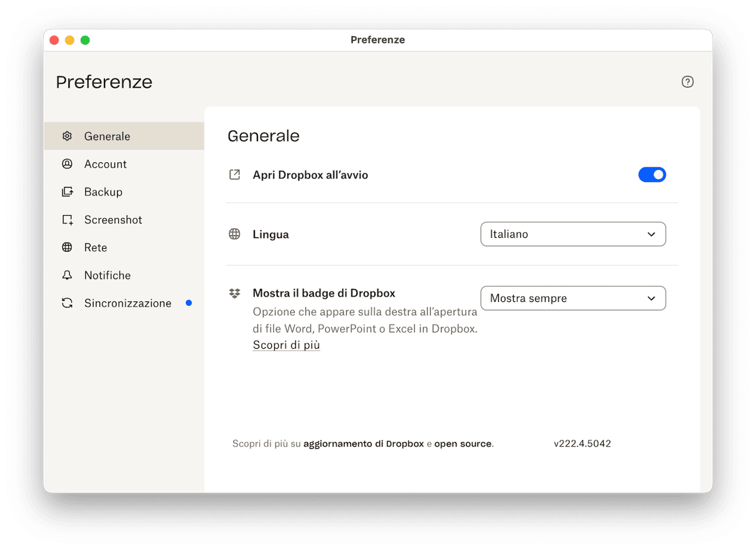Click the version number v222.4.5042
This screenshot has height=550, width=756.
click(583, 444)
